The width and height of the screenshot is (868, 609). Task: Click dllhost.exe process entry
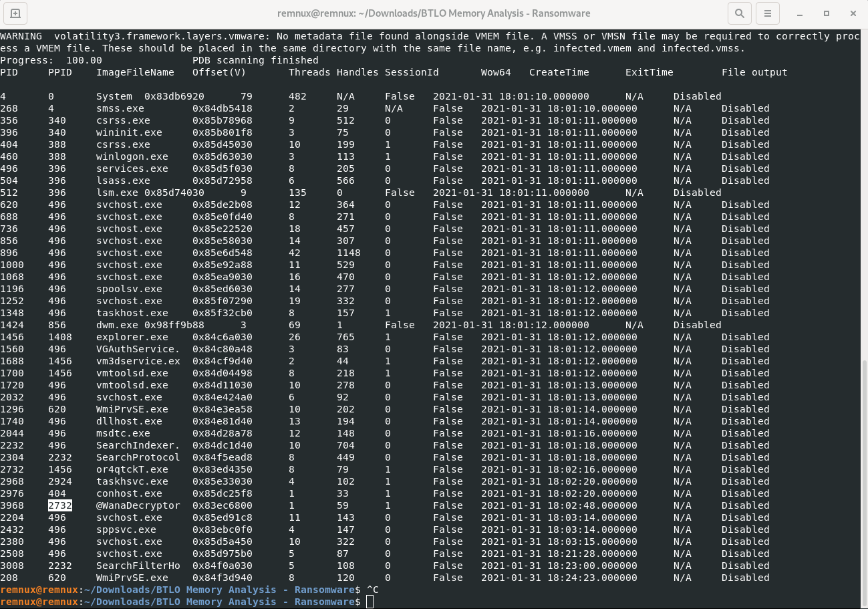click(x=129, y=421)
